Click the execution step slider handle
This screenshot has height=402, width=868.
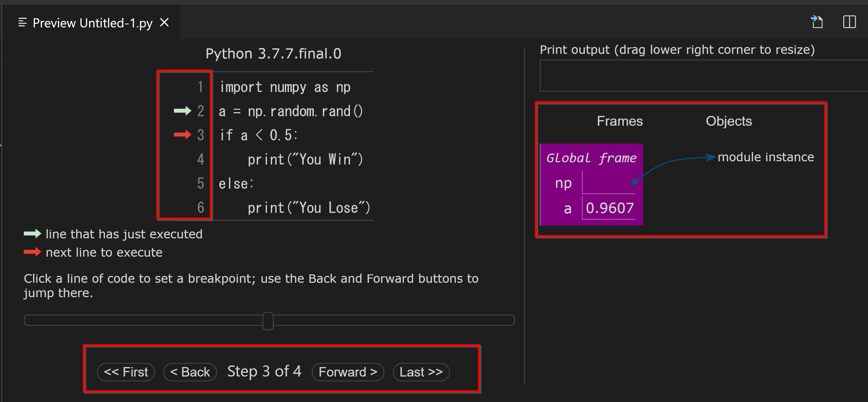tap(268, 321)
